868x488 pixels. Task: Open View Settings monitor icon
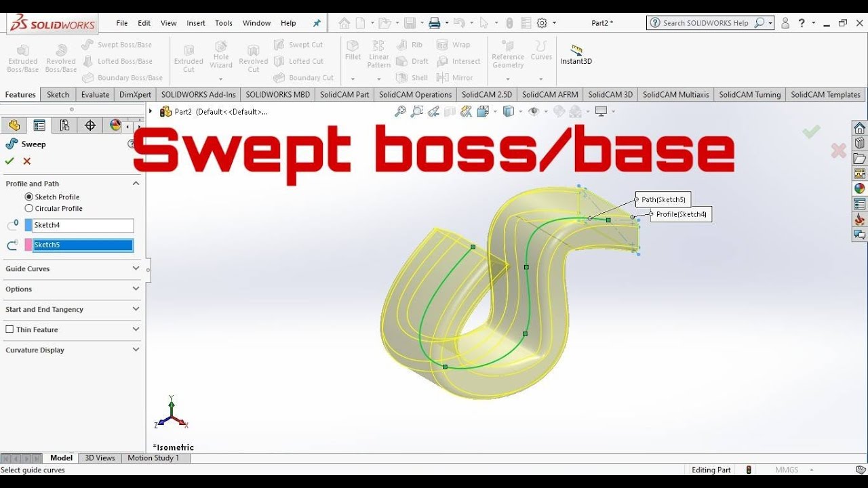pyautogui.click(x=601, y=111)
